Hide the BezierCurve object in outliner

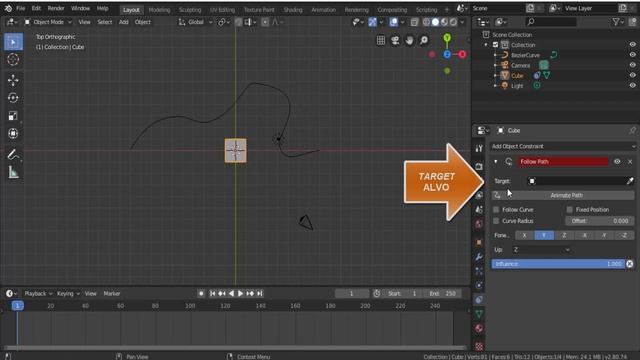[x=632, y=55]
